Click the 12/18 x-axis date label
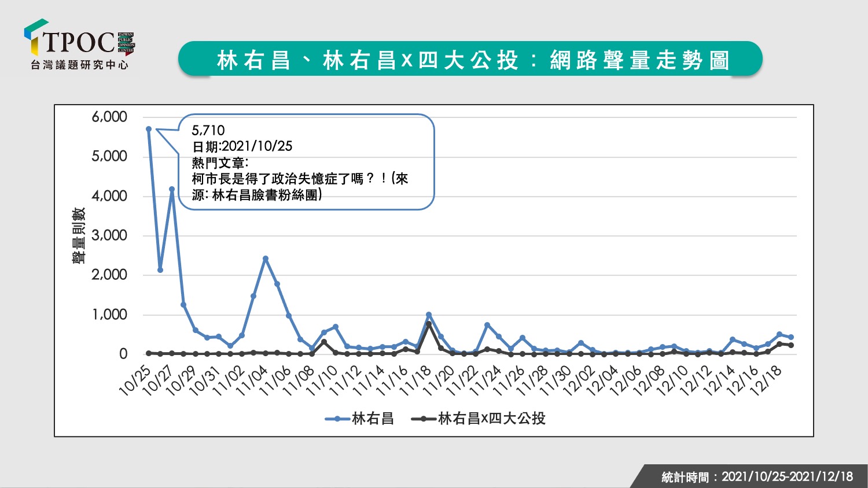868x488 pixels. (766, 380)
